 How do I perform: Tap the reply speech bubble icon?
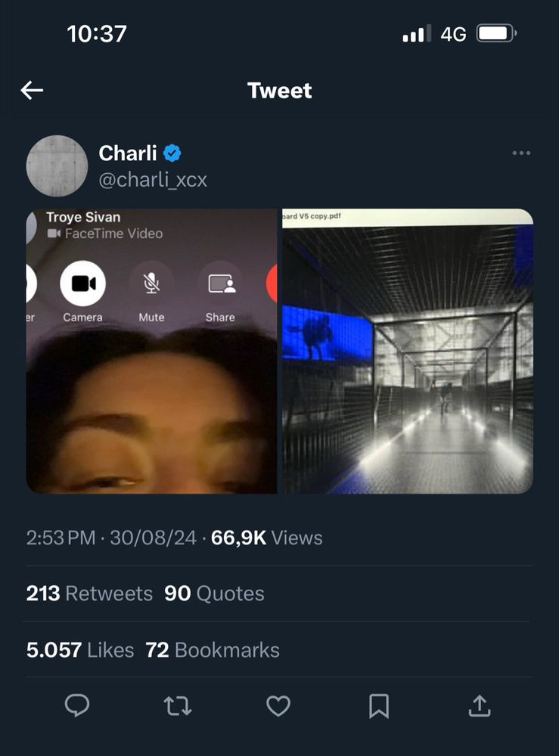[x=77, y=705]
